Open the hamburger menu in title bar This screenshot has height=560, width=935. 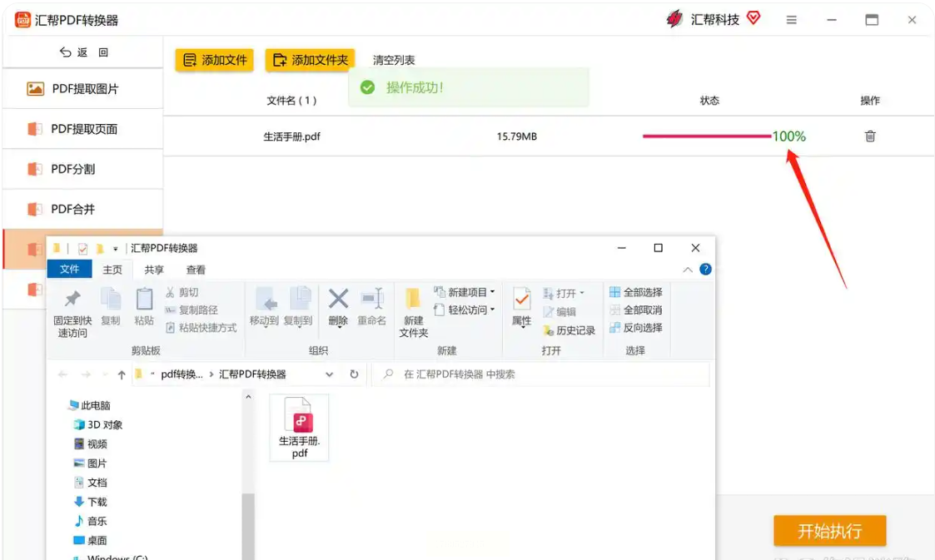(791, 20)
